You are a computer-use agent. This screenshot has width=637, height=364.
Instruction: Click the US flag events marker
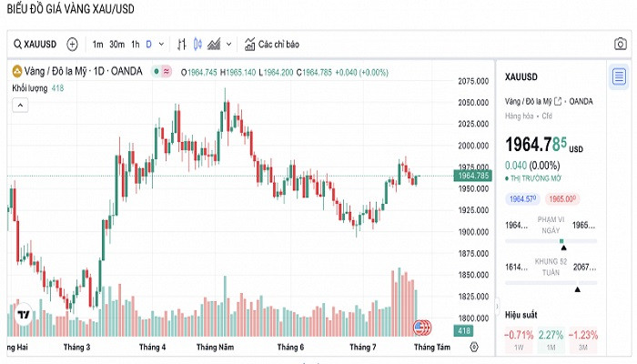point(422,326)
